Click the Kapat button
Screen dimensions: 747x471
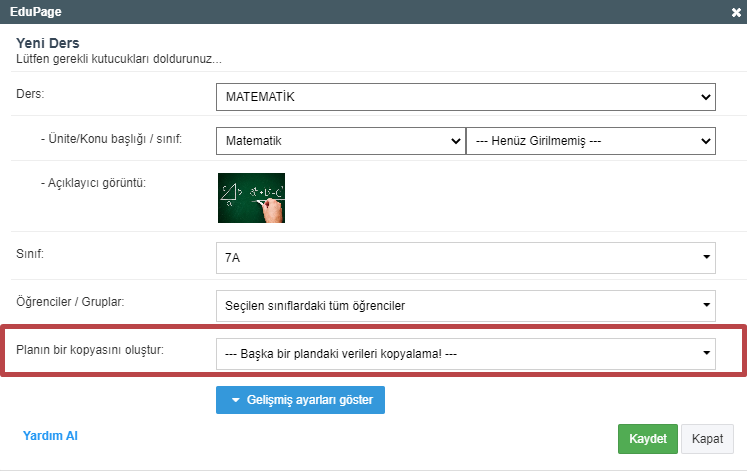[707, 439]
